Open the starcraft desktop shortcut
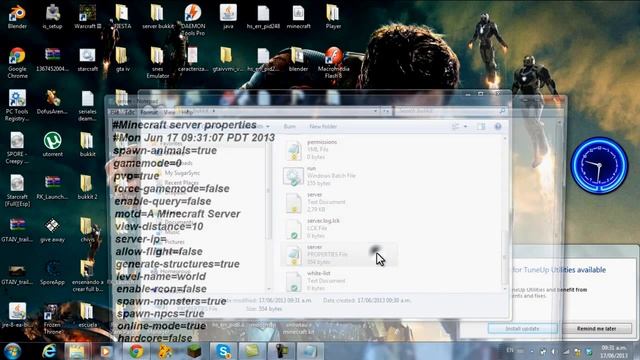 [87, 60]
